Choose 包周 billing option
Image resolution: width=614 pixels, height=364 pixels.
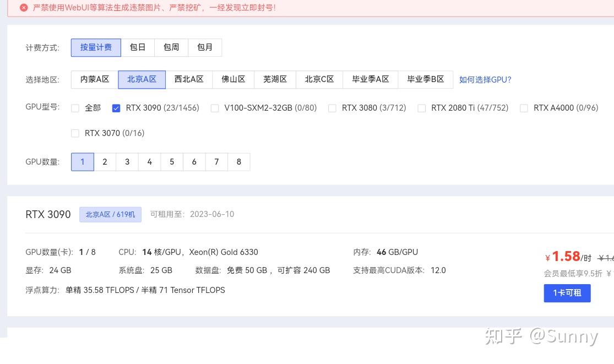(171, 47)
